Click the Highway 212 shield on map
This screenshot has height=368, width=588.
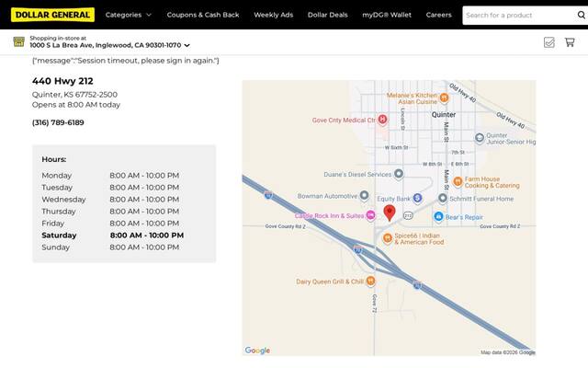408,215
